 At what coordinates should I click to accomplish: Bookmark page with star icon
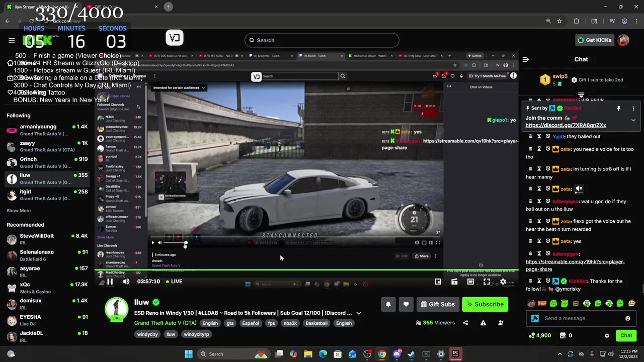click(x=559, y=21)
